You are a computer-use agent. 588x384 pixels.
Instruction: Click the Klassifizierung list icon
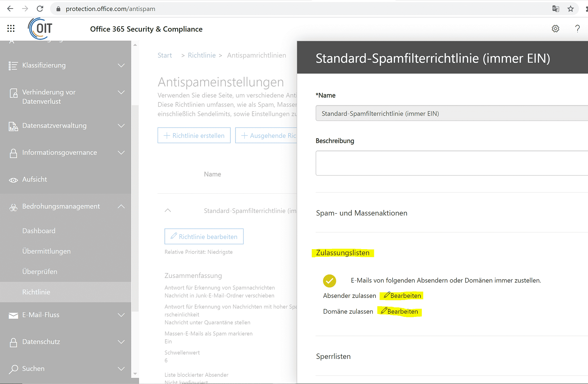click(13, 66)
